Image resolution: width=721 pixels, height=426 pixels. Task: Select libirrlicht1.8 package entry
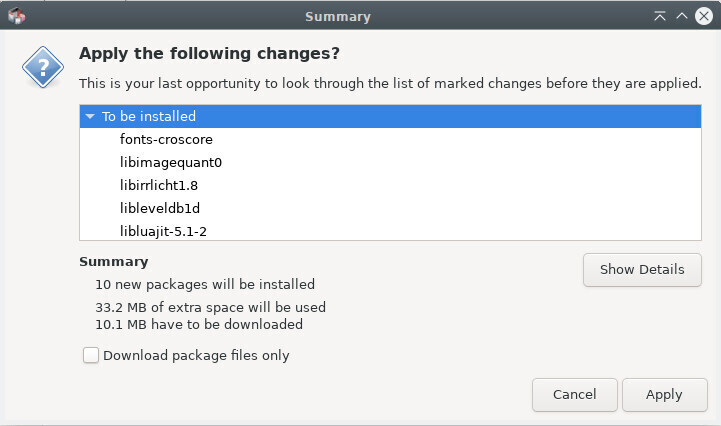159,185
